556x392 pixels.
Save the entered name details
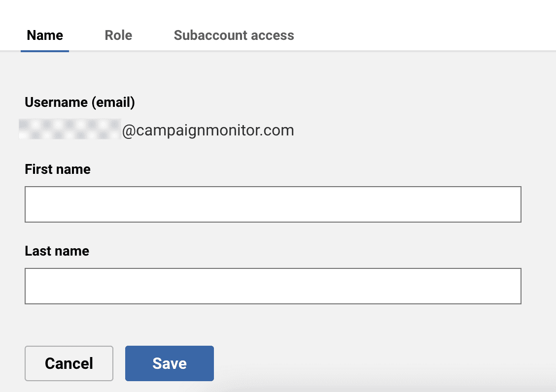(x=169, y=363)
